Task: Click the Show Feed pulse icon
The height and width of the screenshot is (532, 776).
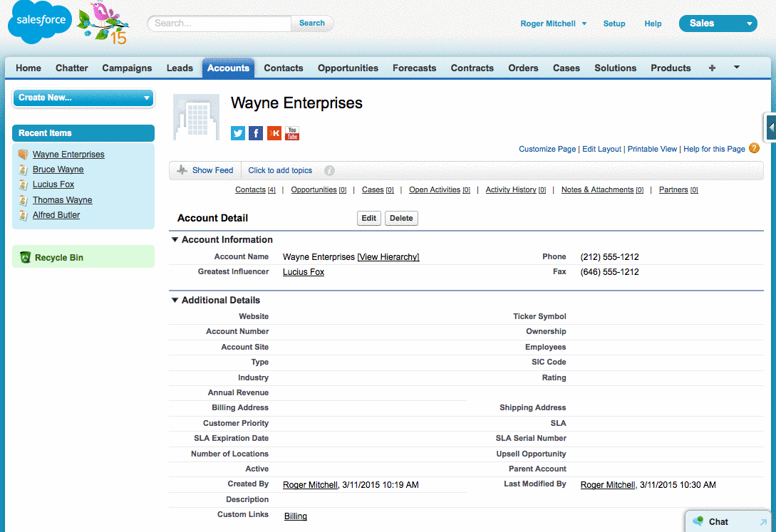Action: tap(182, 170)
